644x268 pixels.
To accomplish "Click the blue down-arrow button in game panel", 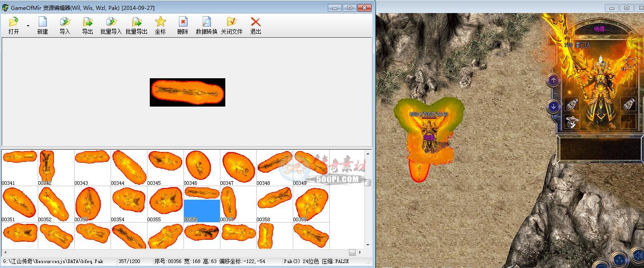I will [x=554, y=107].
